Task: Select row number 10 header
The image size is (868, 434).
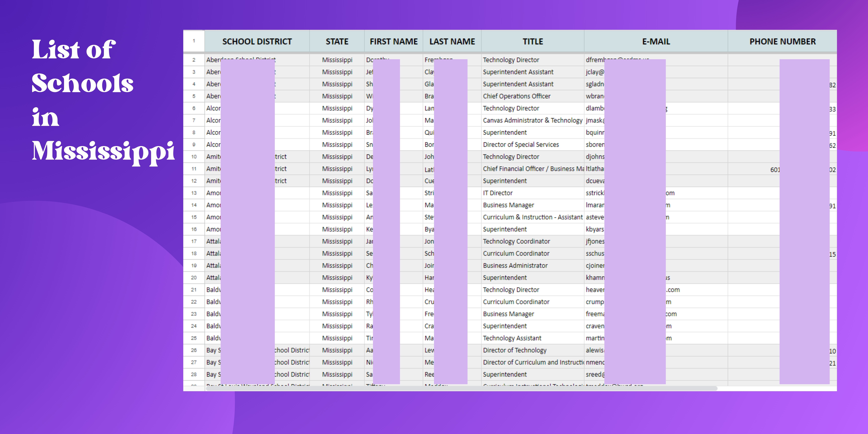Action: (194, 157)
